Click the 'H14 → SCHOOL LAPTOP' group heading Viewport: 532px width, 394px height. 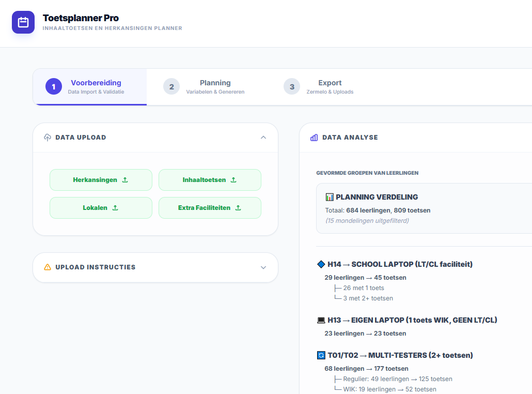[x=400, y=264]
